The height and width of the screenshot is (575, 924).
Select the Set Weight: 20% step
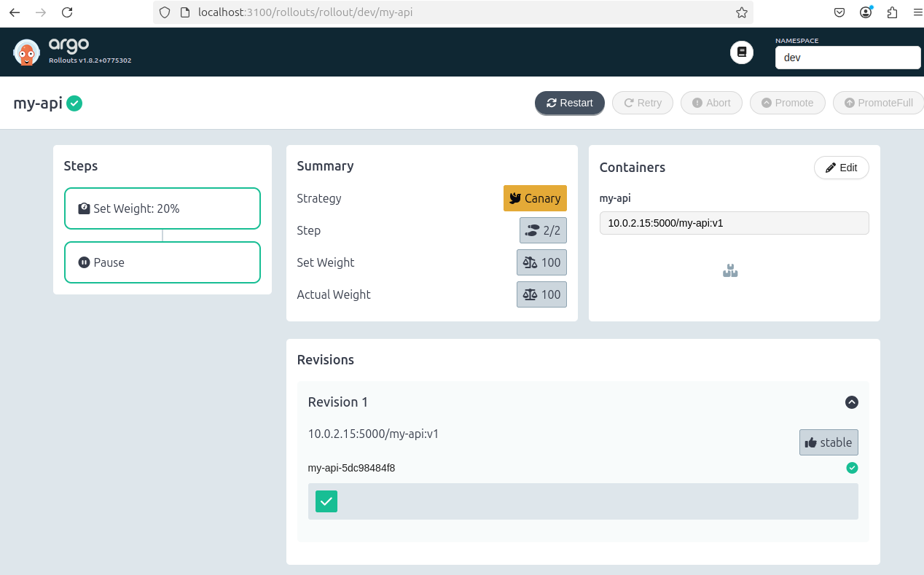tap(163, 208)
